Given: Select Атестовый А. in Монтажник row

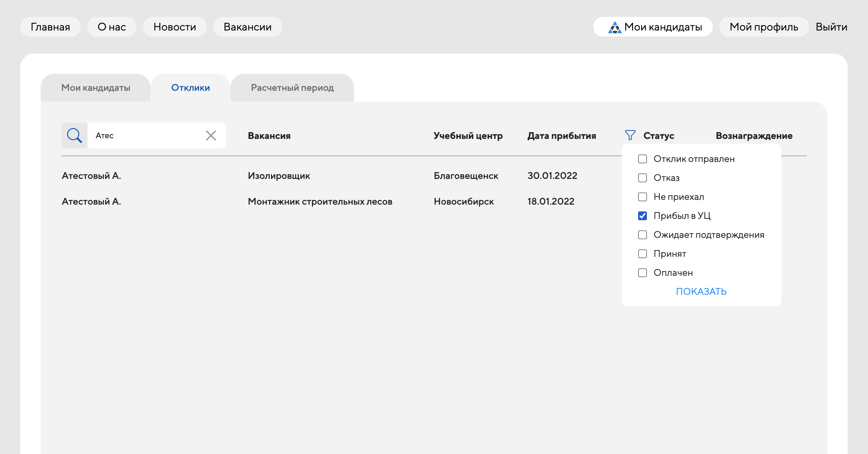Looking at the screenshot, I should click(92, 201).
